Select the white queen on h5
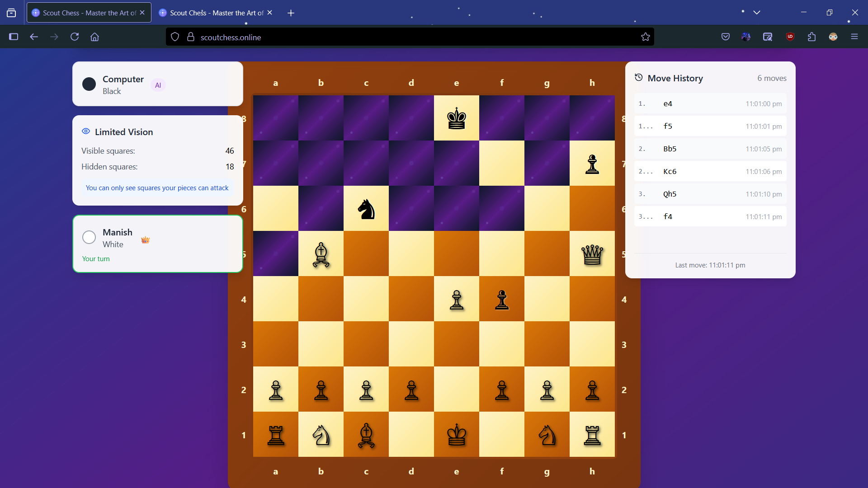The width and height of the screenshot is (868, 488). point(592,254)
